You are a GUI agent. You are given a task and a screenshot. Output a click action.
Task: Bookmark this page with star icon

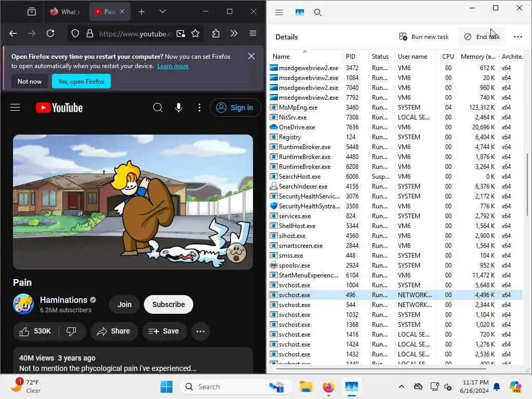[x=195, y=33]
